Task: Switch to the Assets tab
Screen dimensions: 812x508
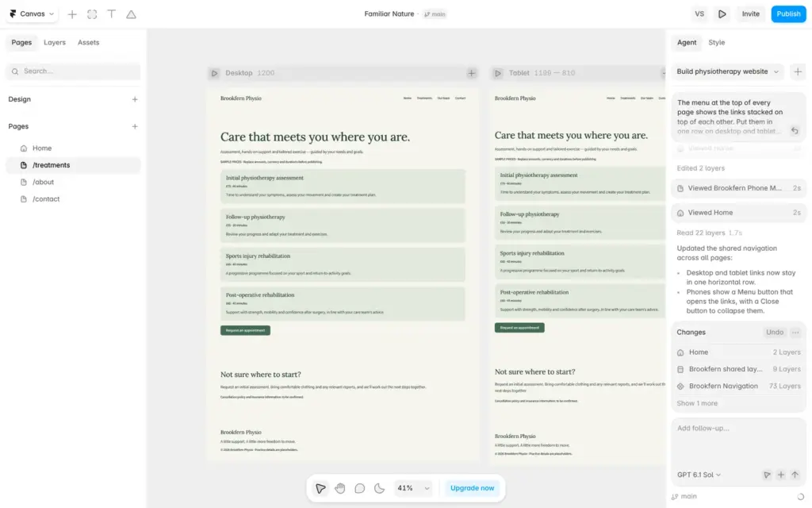Action: coord(89,43)
